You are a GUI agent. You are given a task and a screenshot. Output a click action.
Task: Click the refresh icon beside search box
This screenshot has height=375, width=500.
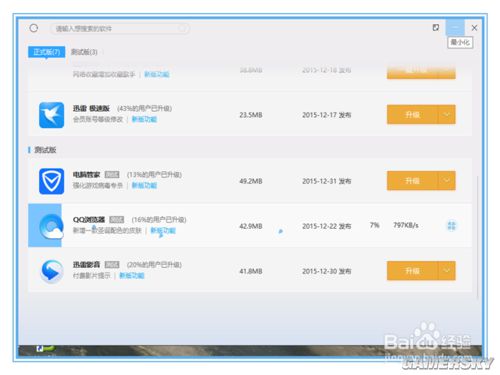pyautogui.click(x=34, y=28)
